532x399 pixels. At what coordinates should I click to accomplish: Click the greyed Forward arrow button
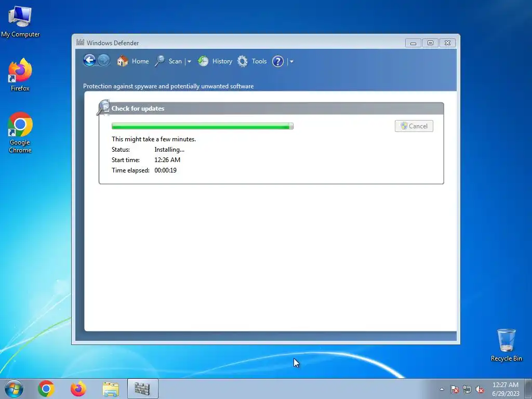pos(104,61)
